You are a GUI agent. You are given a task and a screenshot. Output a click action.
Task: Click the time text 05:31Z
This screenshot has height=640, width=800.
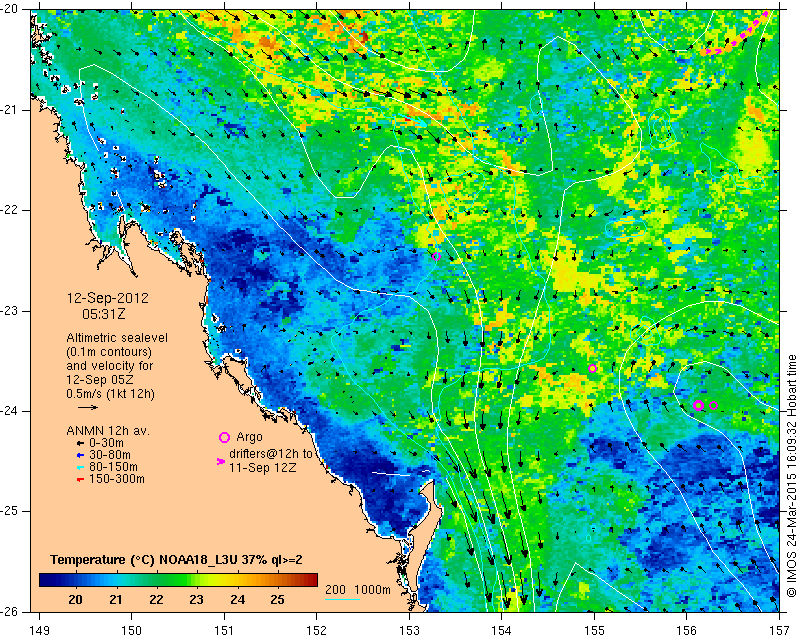104,314
